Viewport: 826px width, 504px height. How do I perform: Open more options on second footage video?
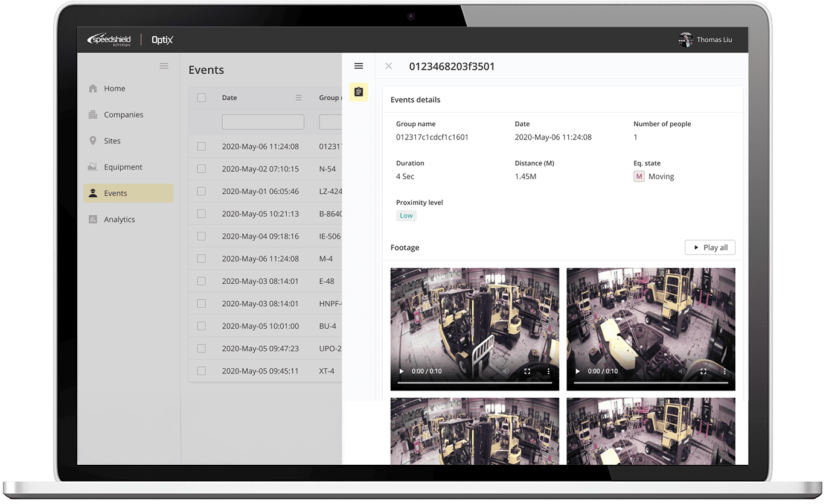coord(725,371)
